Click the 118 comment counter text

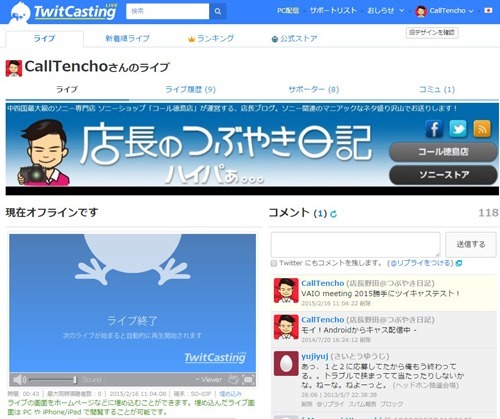[488, 213]
